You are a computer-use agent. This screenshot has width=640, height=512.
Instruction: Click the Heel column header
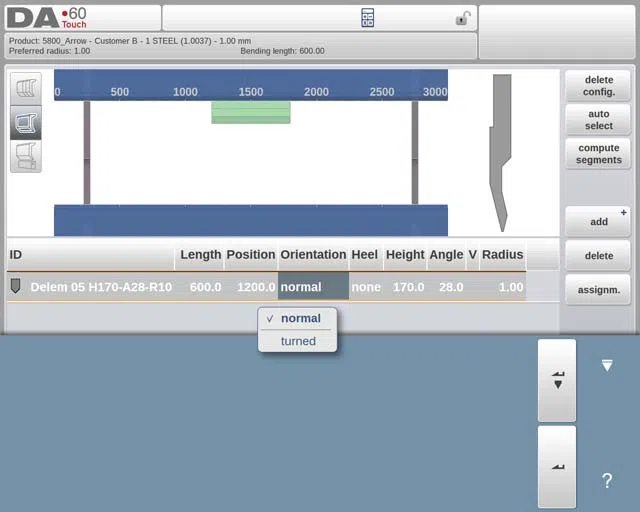point(366,255)
